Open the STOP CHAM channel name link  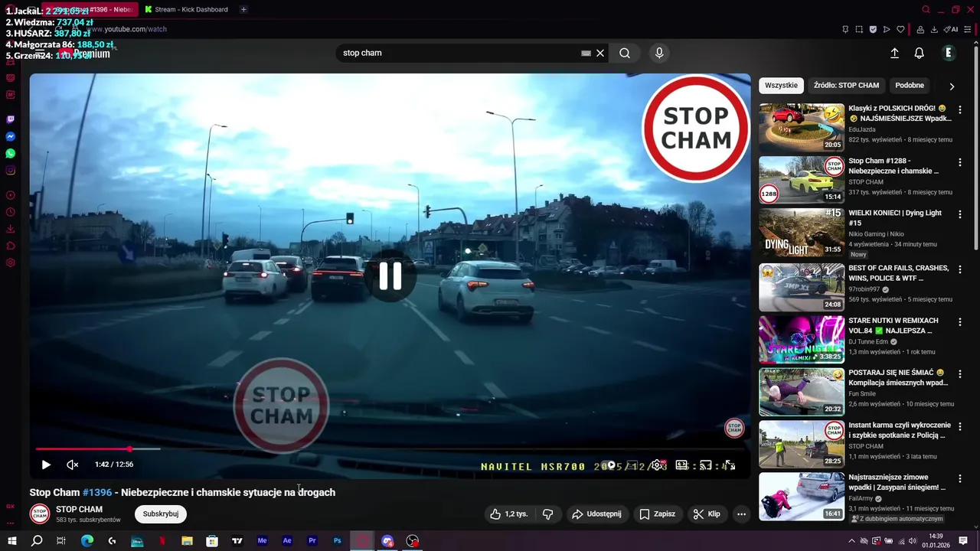pos(79,510)
